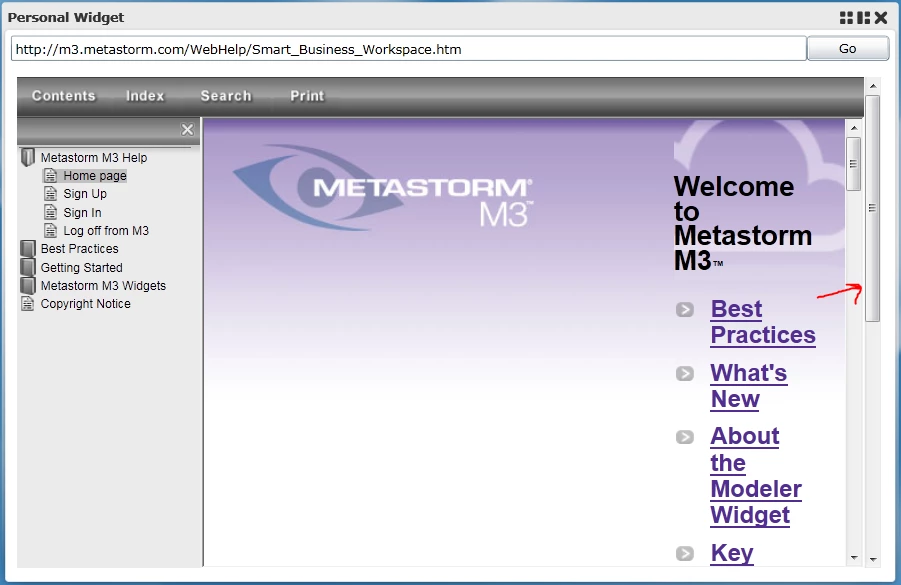Select the Metastorm M3 Widgets tree label
Image resolution: width=901 pixels, height=585 pixels.
(x=103, y=286)
